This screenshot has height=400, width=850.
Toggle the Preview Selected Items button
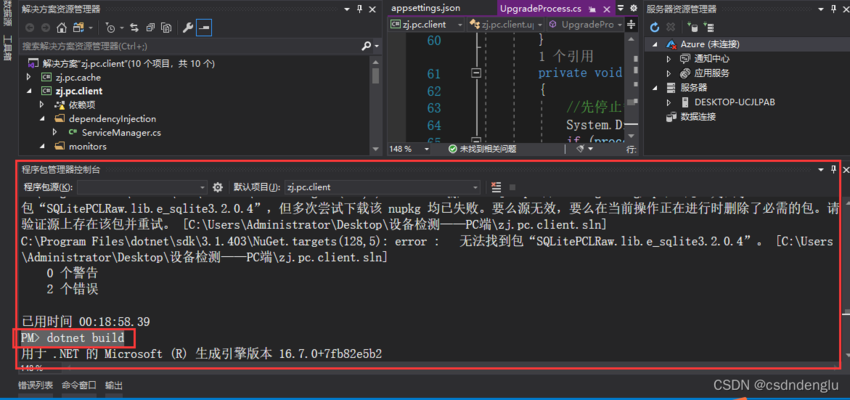coord(204,28)
